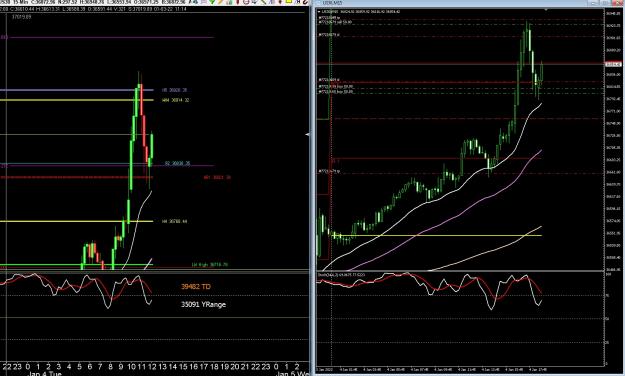
Task: Click hour 12 on the left time axis
Action: [x=152, y=366]
